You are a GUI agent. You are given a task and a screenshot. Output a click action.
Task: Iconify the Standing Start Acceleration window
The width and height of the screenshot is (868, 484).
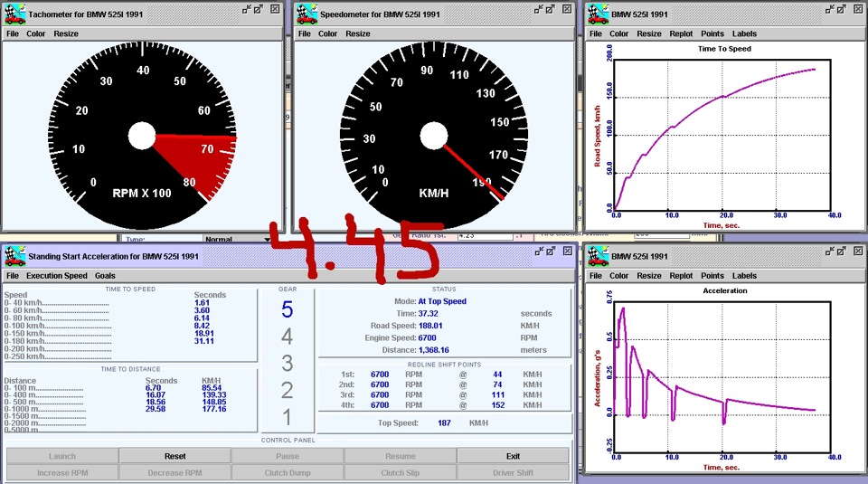pos(539,251)
